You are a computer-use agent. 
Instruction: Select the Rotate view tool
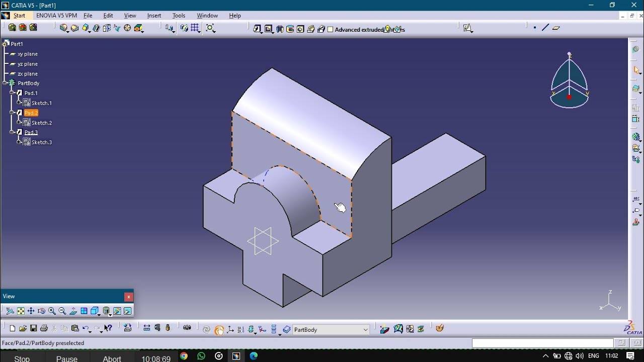[42, 311]
